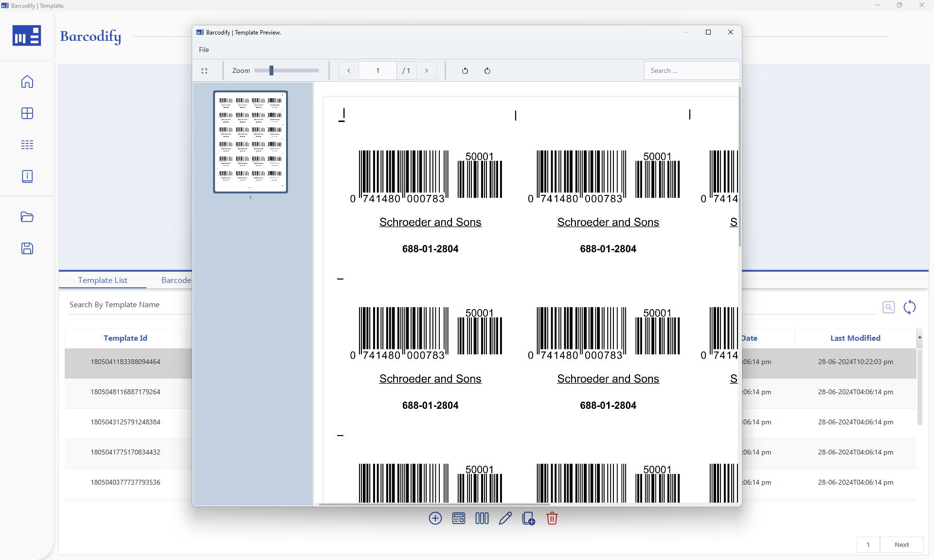
Task: Open the template grid view from sidebar
Action: (27, 113)
